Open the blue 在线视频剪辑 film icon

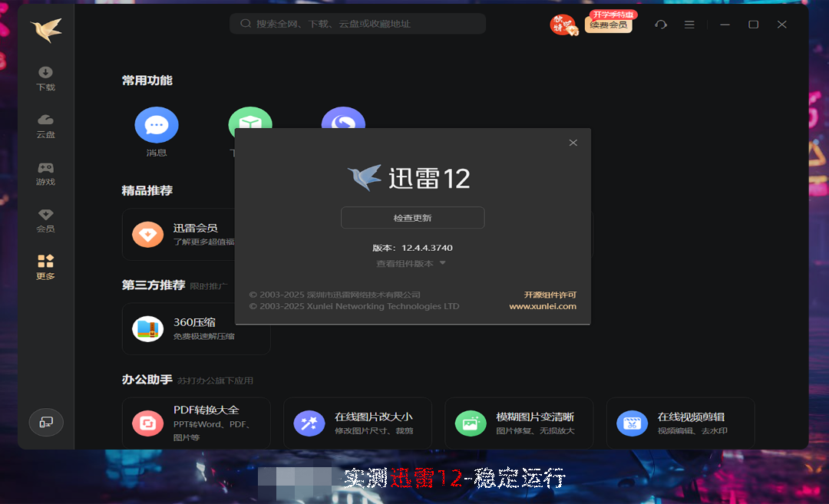632,423
